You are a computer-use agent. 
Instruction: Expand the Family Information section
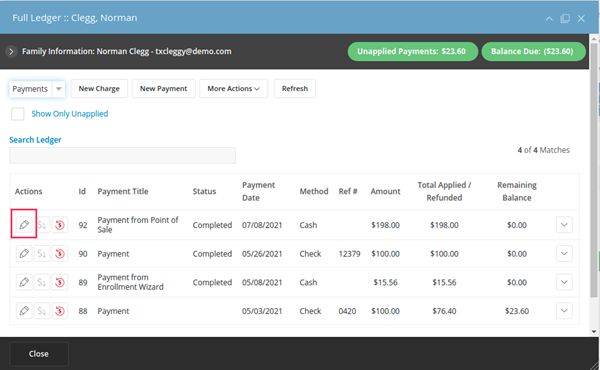[11, 51]
